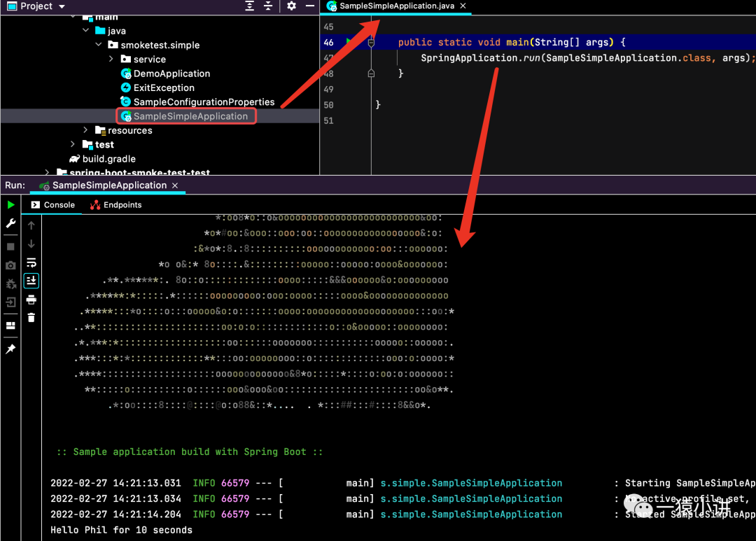The height and width of the screenshot is (541, 756).
Task: Click the green run gutter icon at line 46
Action: (x=349, y=42)
